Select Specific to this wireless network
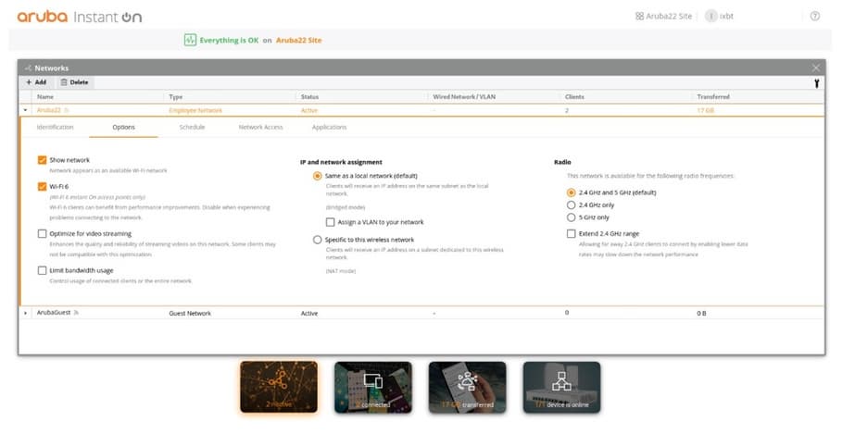 pyautogui.click(x=317, y=240)
